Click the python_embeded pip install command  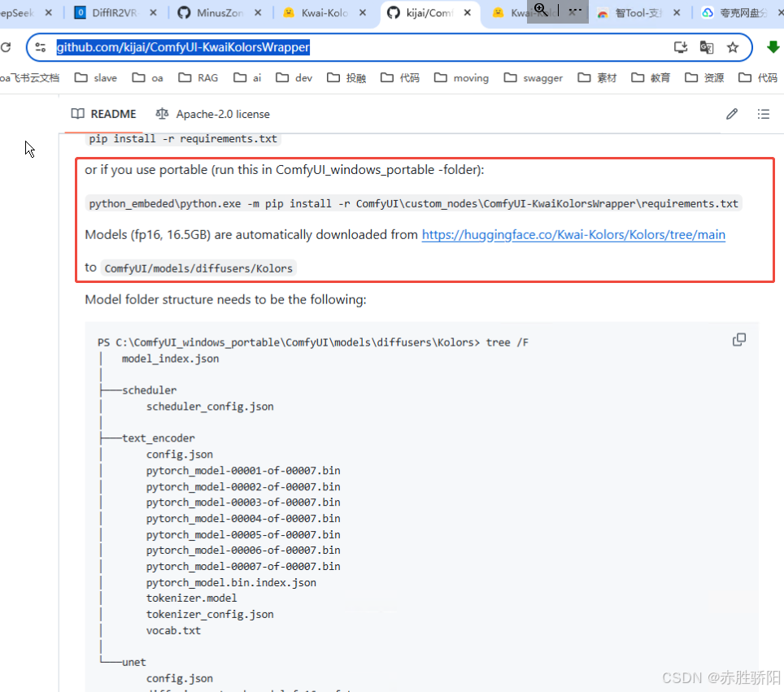pos(413,203)
